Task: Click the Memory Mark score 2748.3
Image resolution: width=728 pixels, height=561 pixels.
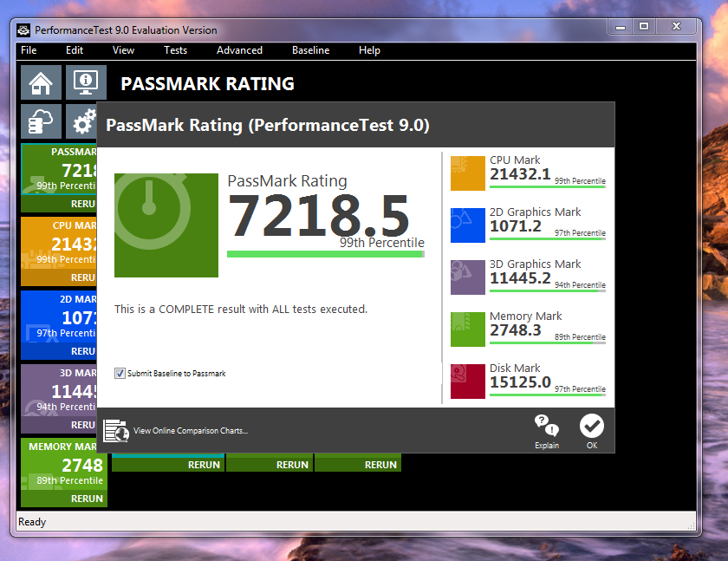Action: pos(516,330)
